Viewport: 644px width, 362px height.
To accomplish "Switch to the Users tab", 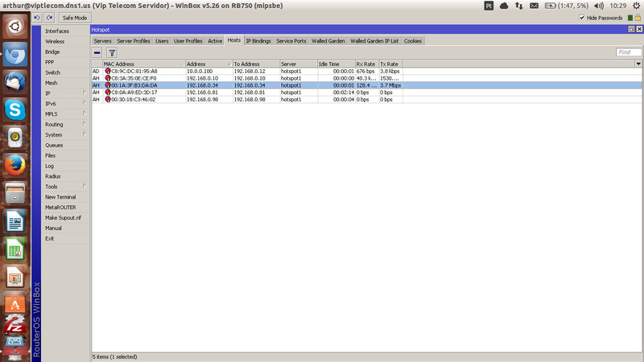I will tap(162, 41).
